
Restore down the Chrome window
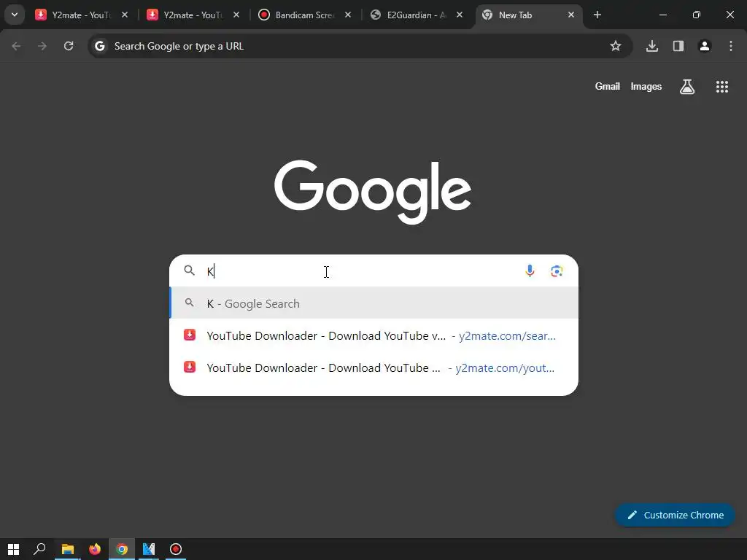pos(697,15)
